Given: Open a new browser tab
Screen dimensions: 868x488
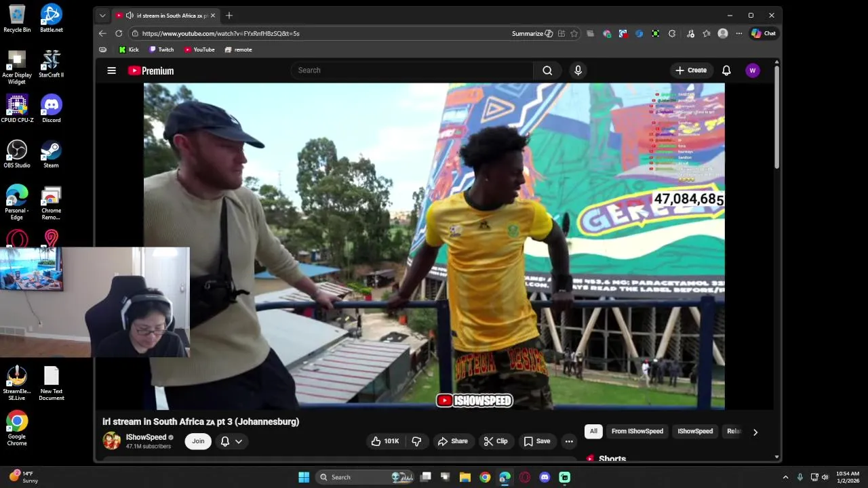Looking at the screenshot, I should [x=229, y=15].
